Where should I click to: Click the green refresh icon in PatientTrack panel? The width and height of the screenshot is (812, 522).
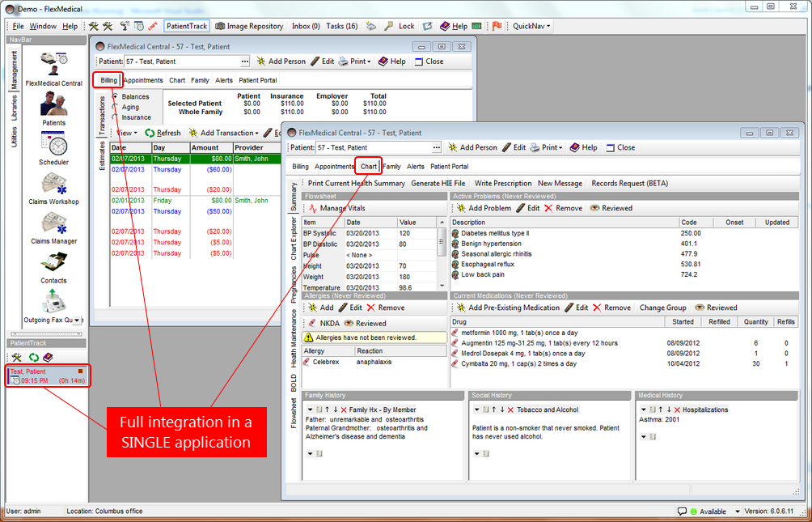coord(34,357)
